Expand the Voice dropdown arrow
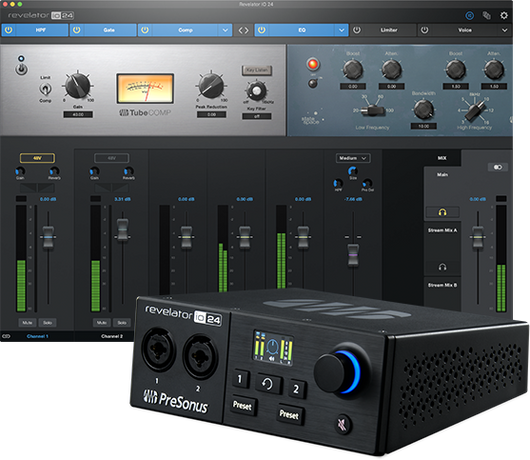 504,30
